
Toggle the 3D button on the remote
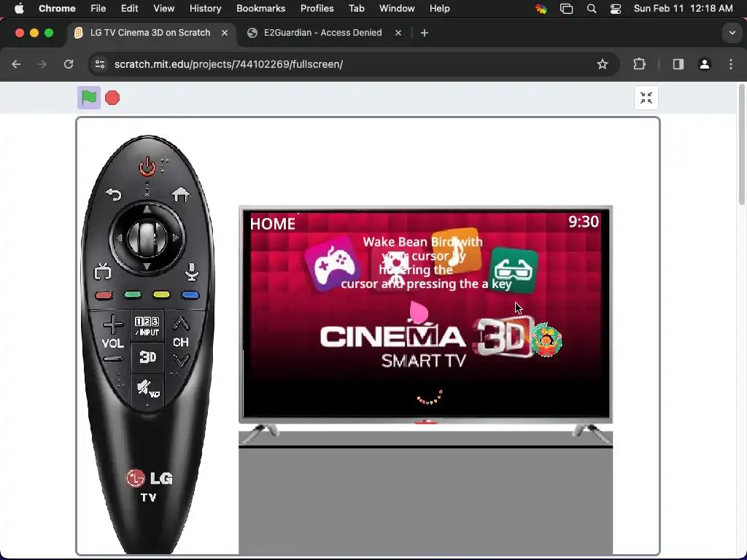[147, 357]
